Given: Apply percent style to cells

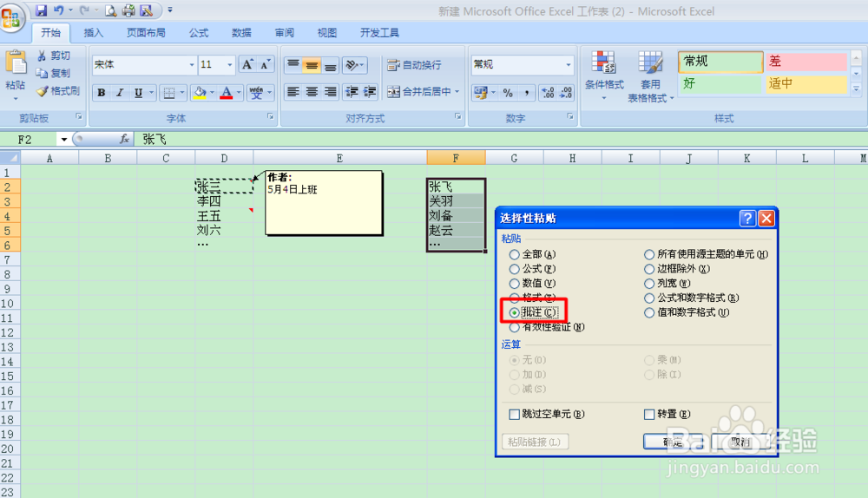Looking at the screenshot, I should tap(508, 93).
